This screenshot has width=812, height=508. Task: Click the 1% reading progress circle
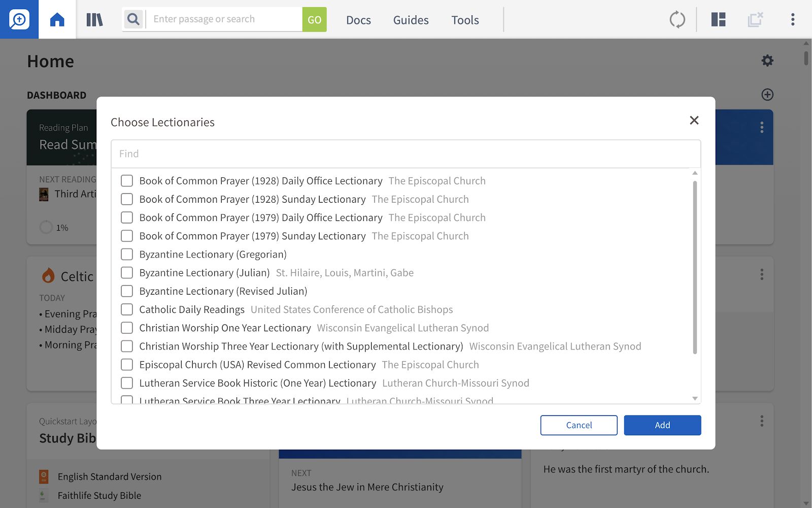point(46,227)
